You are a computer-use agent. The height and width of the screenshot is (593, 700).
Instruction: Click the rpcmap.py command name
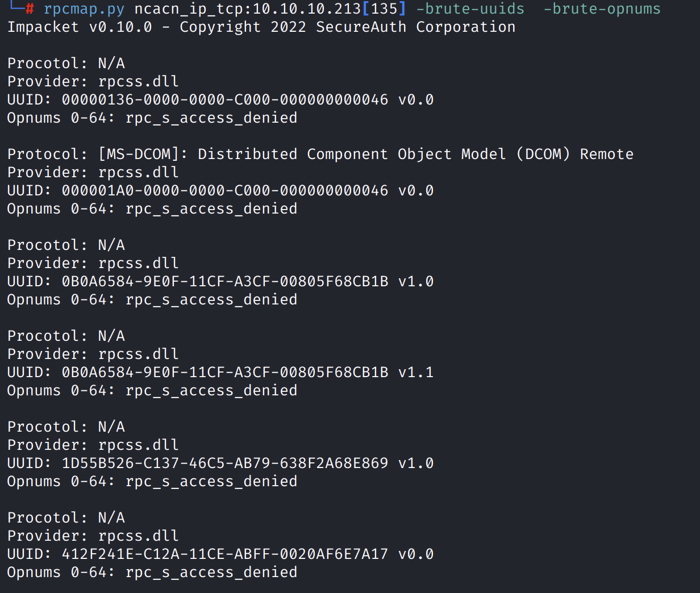(x=84, y=9)
